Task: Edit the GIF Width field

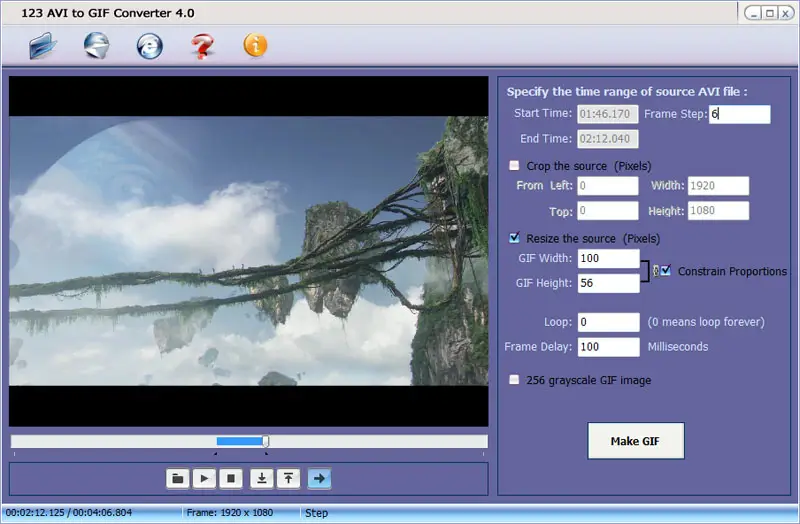Action: coord(609,258)
